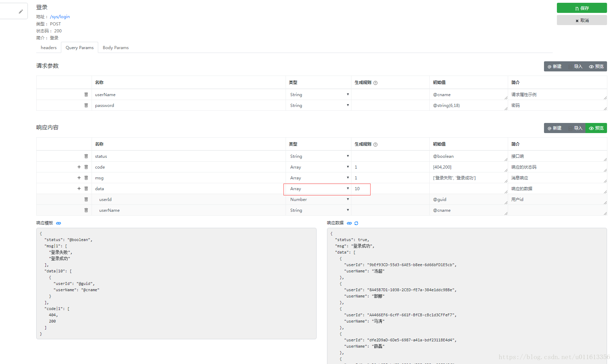Add a child field under data
This screenshot has width=614, height=364.
pos(79,188)
